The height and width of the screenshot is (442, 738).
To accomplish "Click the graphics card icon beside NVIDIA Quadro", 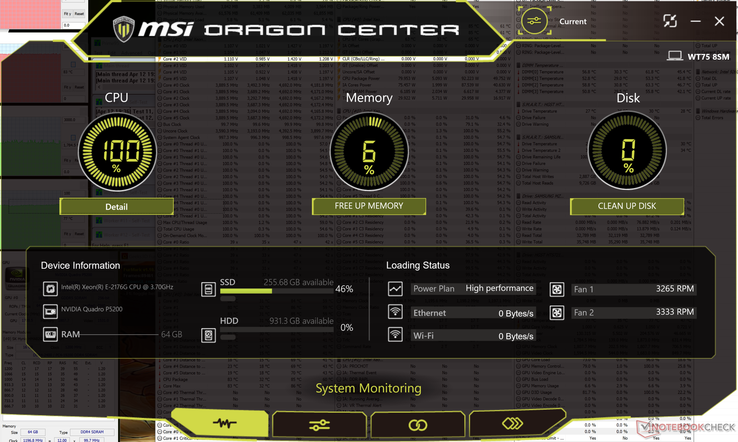I will [x=50, y=311].
